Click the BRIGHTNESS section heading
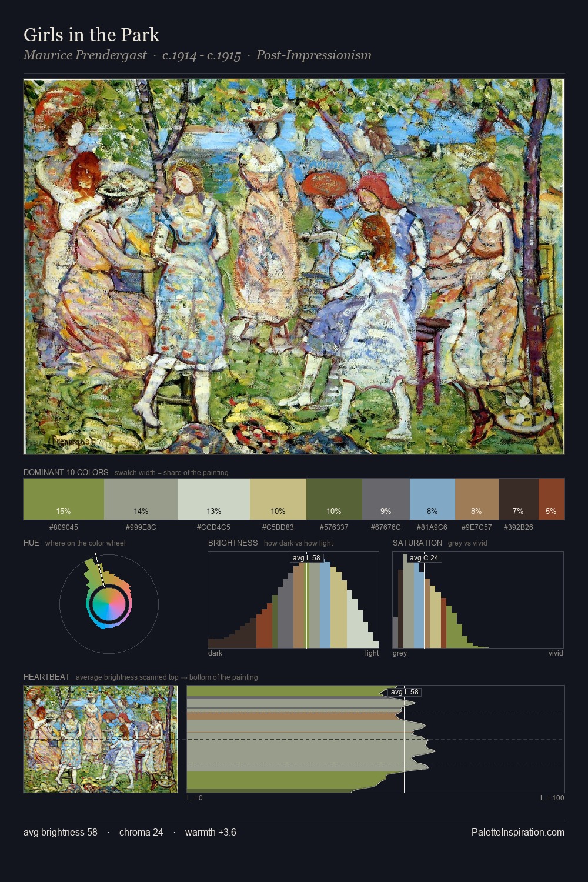This screenshot has height=882, width=588. point(233,543)
